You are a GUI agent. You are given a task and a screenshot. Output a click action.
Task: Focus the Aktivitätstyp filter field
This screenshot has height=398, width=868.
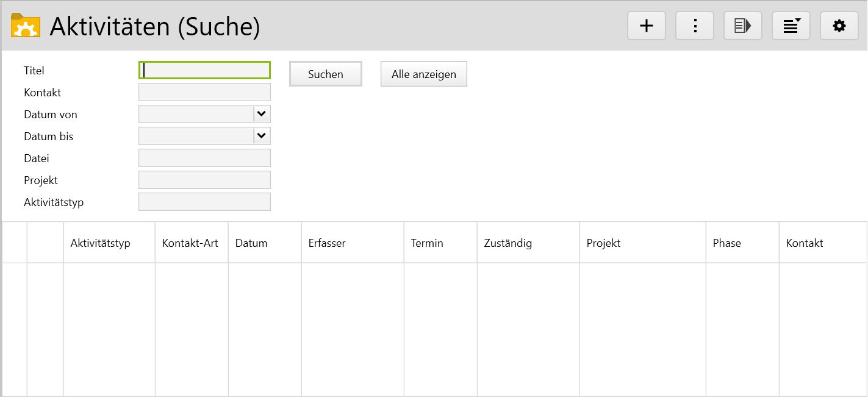(x=204, y=202)
